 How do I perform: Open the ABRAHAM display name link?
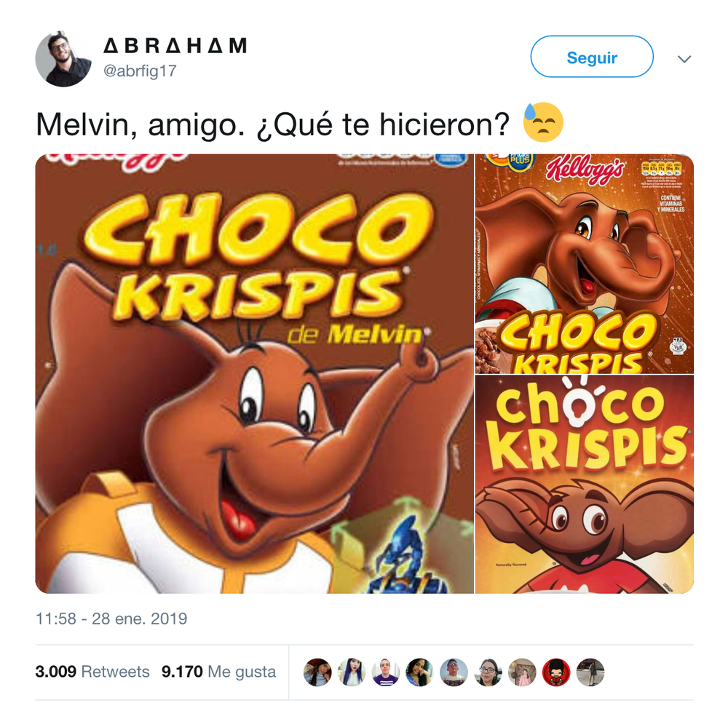(x=175, y=46)
